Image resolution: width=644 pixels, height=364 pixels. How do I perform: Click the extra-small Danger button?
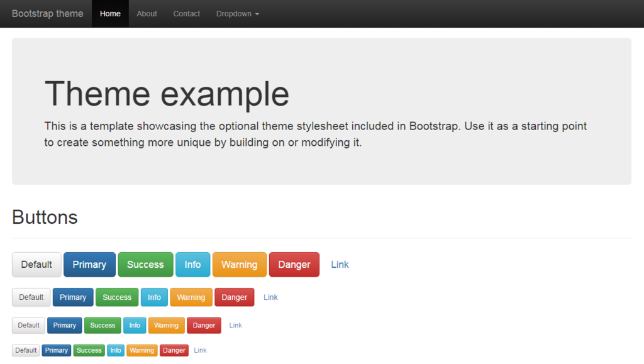174,350
